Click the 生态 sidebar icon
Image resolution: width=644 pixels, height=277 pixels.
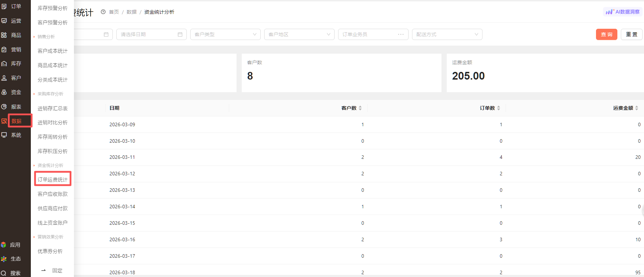(x=4, y=259)
